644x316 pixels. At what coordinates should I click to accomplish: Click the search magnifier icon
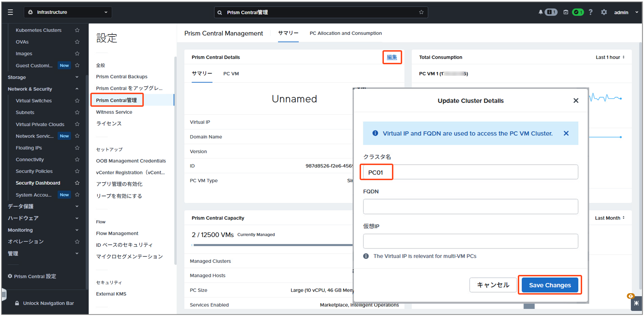(x=220, y=13)
